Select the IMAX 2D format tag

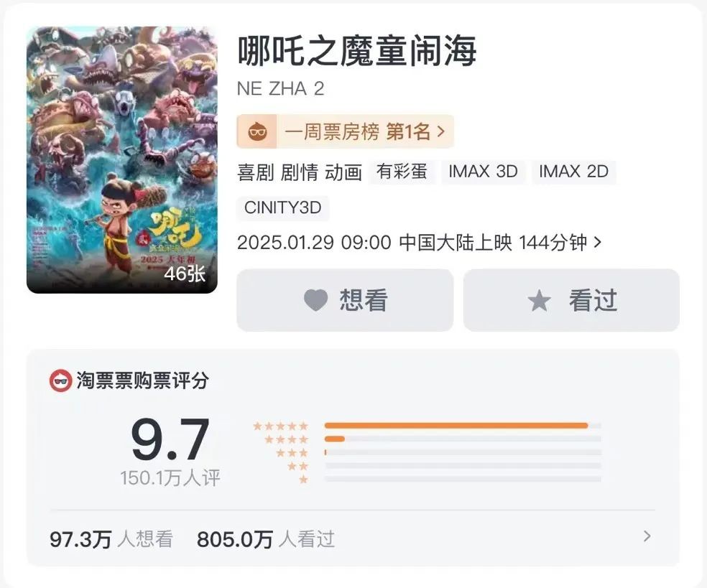(573, 172)
